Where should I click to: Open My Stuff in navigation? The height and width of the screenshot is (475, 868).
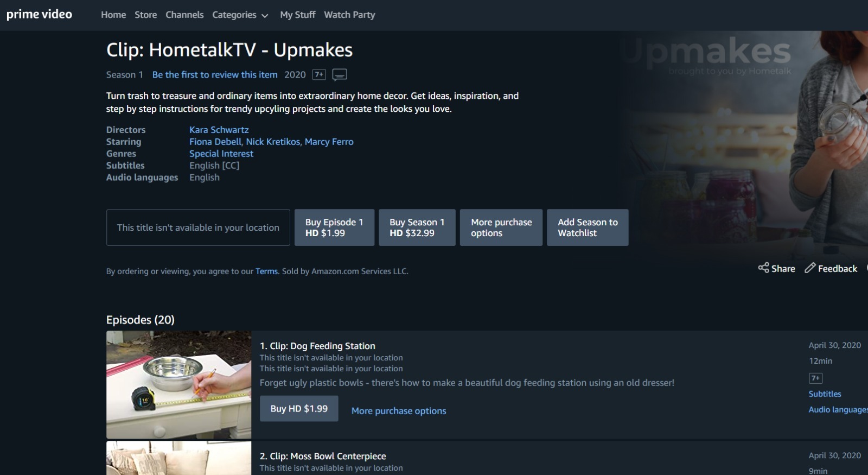(x=298, y=15)
